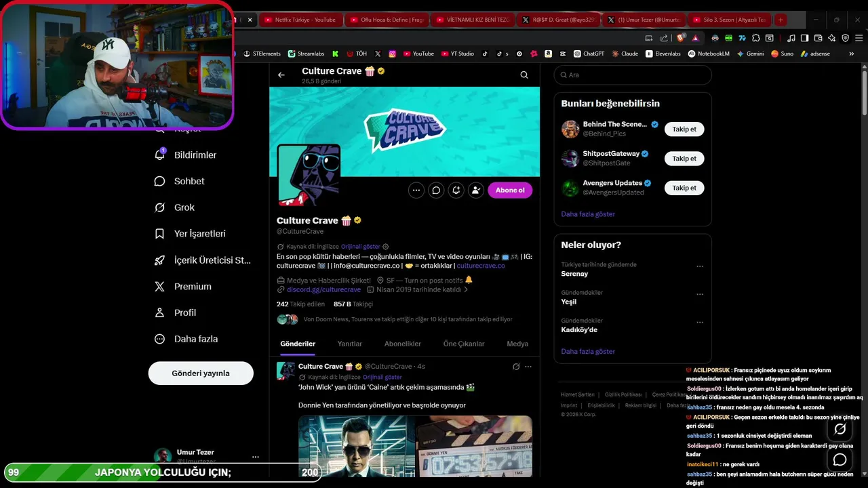Open Profil in the left sidebar
The height and width of the screenshot is (488, 868).
(x=176, y=312)
